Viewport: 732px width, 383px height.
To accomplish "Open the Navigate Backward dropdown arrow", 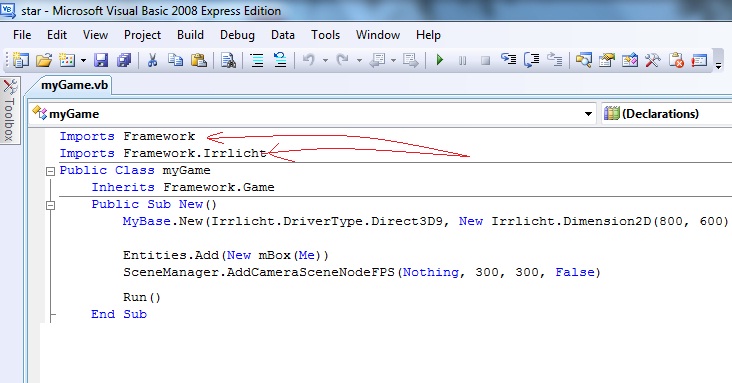I will (393, 61).
